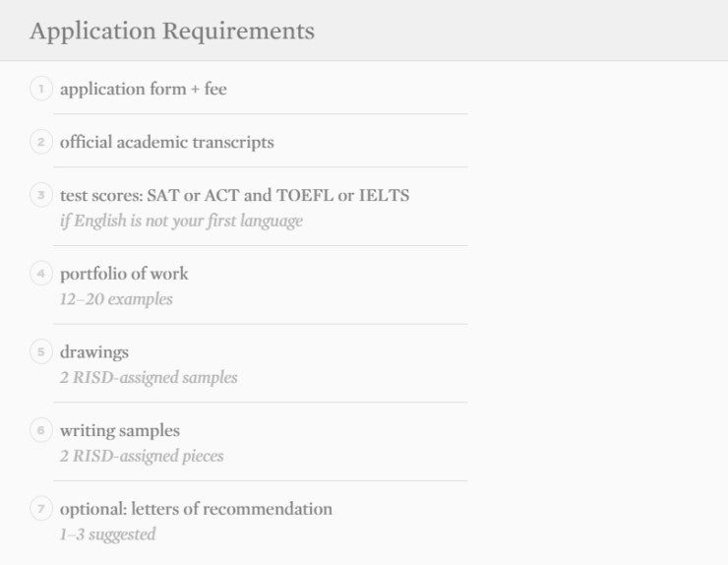
Task: Click the number 2 circle icon
Action: tap(40, 142)
